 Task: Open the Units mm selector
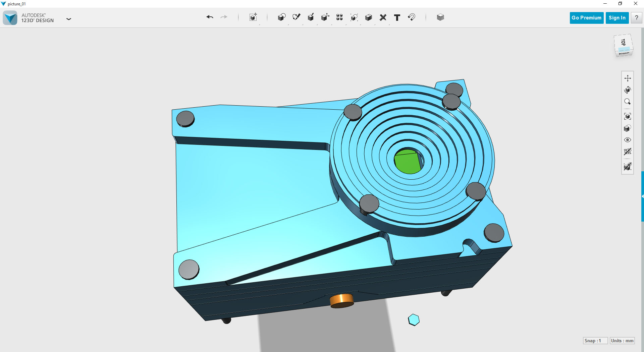coord(622,341)
